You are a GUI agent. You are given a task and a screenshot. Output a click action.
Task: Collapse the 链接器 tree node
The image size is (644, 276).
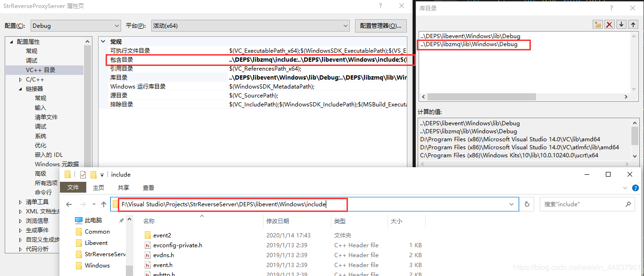[20, 89]
